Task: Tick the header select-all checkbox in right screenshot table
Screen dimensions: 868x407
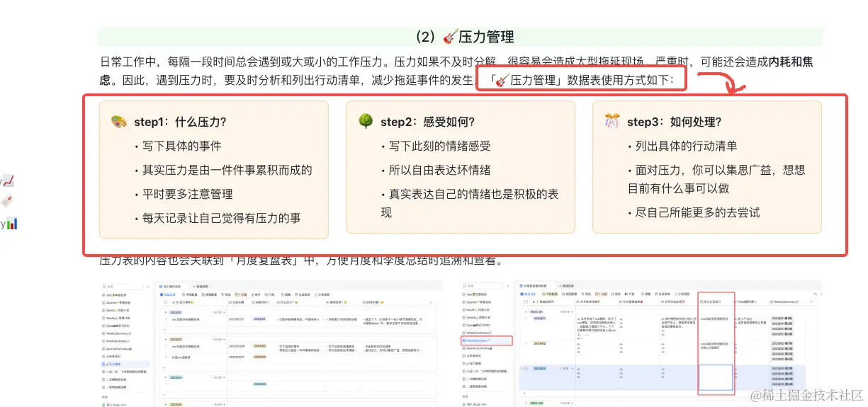Action: 526,302
